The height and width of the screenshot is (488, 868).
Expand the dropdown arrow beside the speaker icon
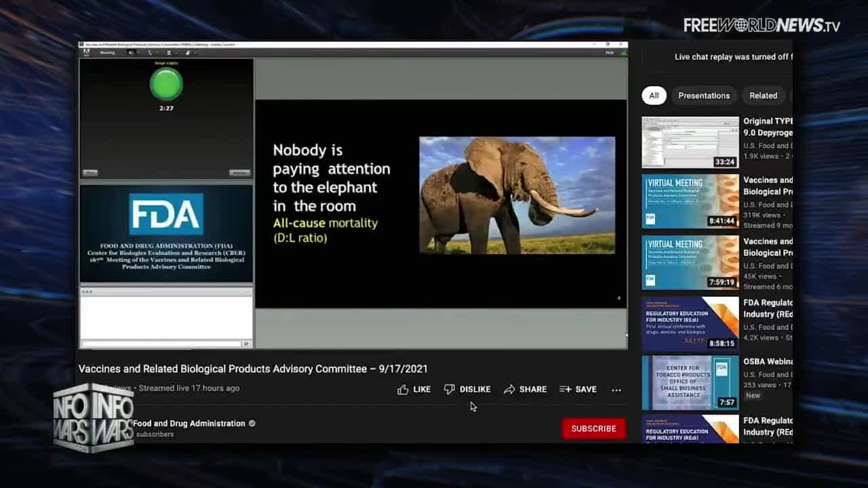pyautogui.click(x=138, y=52)
